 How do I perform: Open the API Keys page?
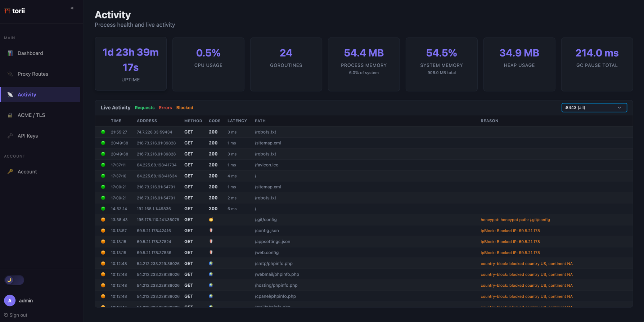point(40,136)
